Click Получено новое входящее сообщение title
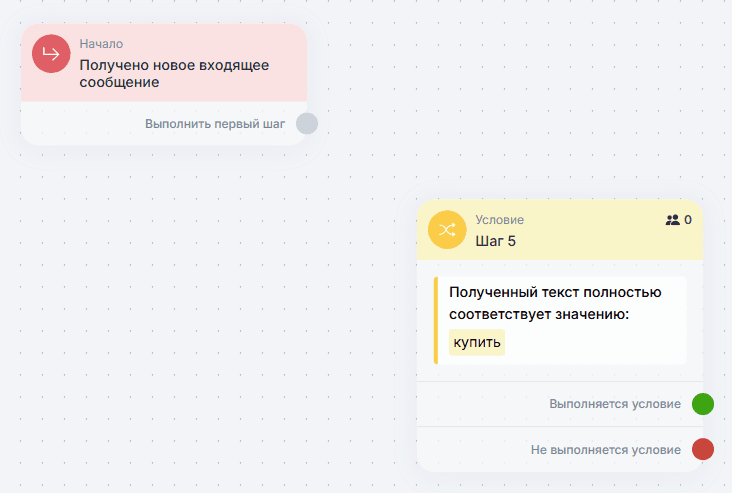 [174, 73]
